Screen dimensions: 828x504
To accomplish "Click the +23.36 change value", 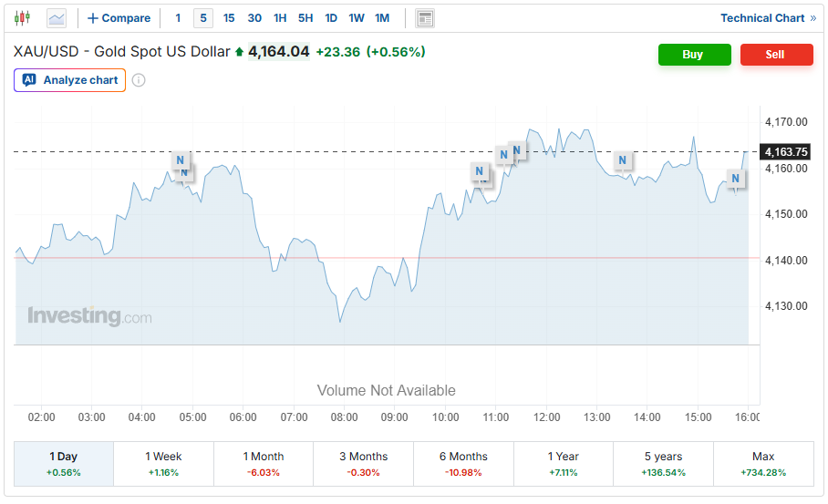I will click(x=338, y=52).
